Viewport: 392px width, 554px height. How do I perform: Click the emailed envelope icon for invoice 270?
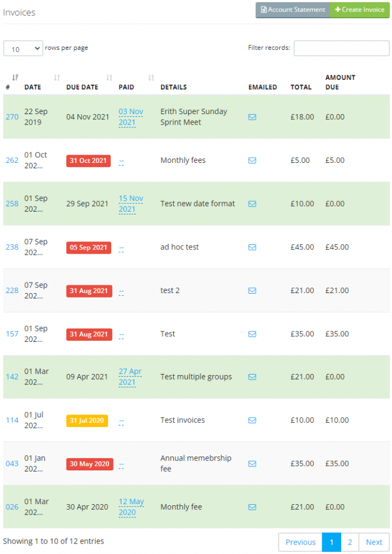252,117
